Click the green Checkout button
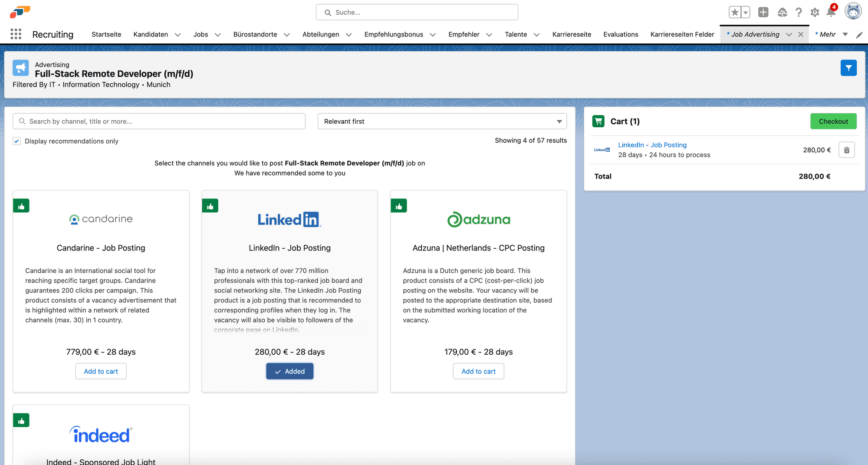Screen dimensions: 868x465 coord(833,121)
